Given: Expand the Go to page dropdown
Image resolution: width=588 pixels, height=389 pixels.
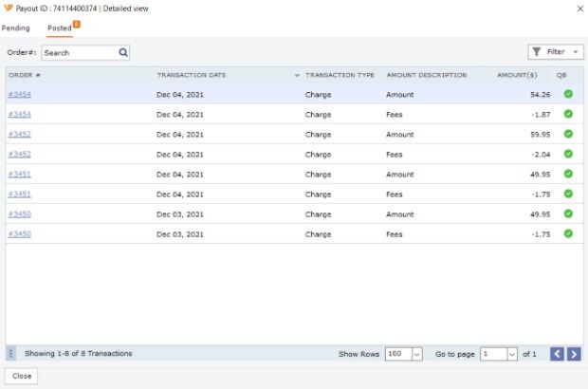Looking at the screenshot, I should 512,354.
